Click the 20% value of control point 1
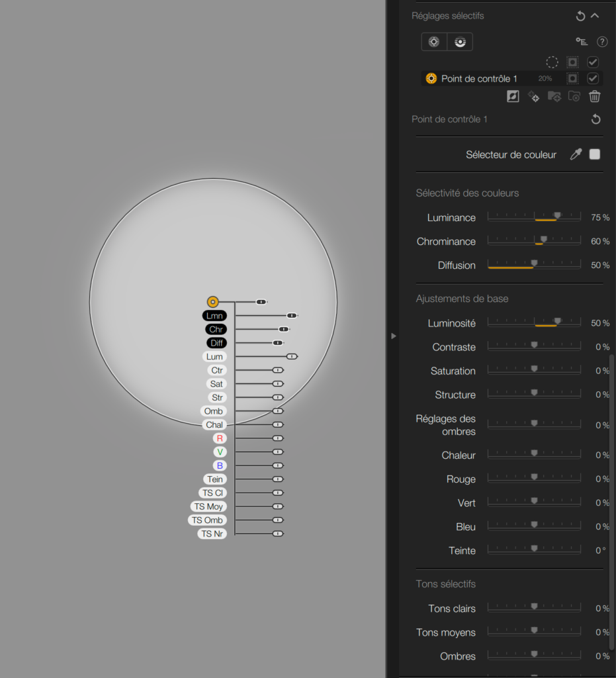Image resolution: width=616 pixels, height=678 pixels. point(545,79)
